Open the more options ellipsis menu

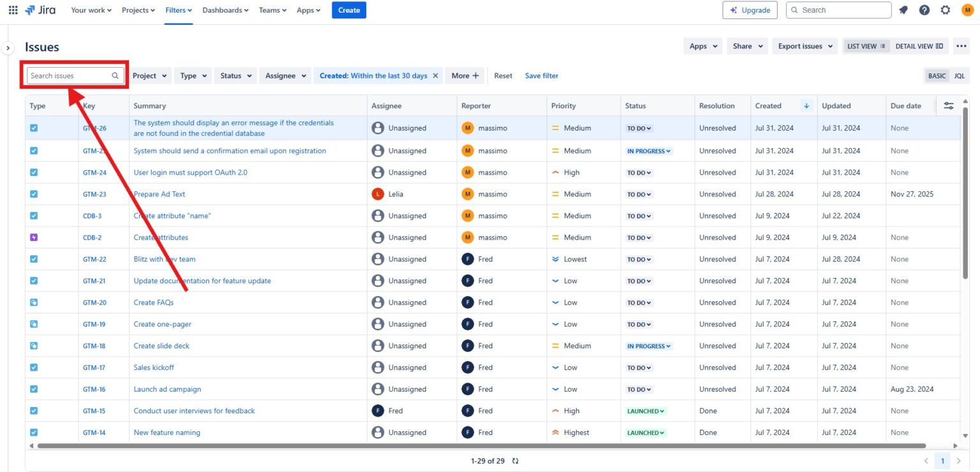(x=961, y=46)
